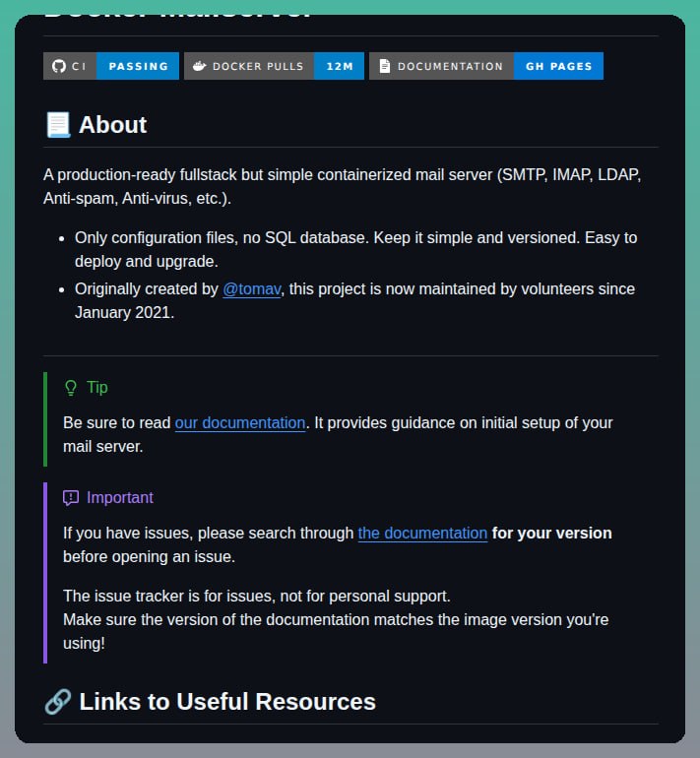Click the scroll page emoji beside About
The height and width of the screenshot is (758, 700).
(x=58, y=125)
